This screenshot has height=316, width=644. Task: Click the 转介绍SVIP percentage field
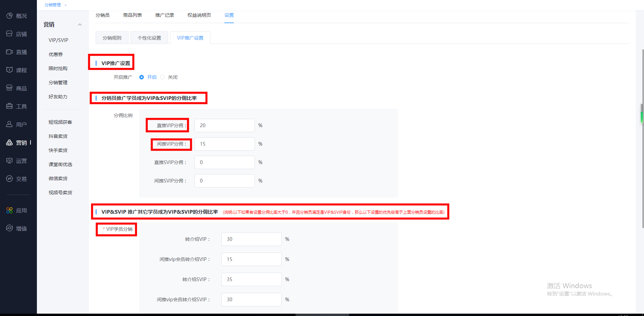[252, 279]
